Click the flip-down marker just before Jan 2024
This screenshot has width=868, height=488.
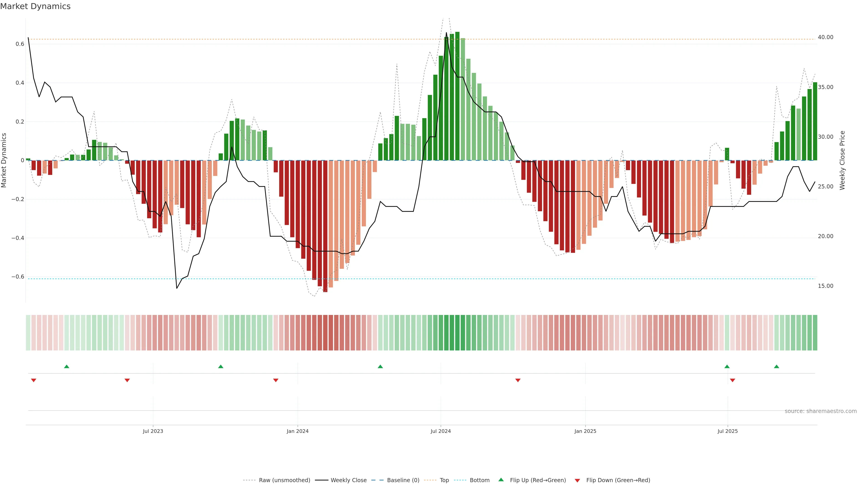coord(276,380)
